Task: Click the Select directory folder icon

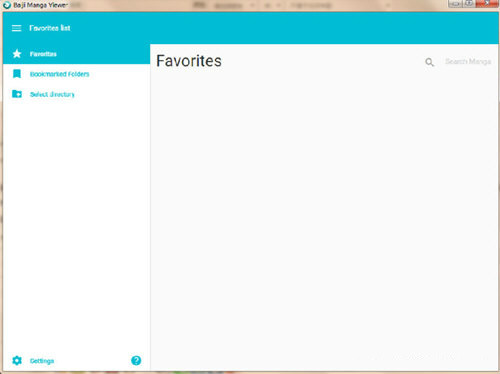Action: (x=17, y=94)
